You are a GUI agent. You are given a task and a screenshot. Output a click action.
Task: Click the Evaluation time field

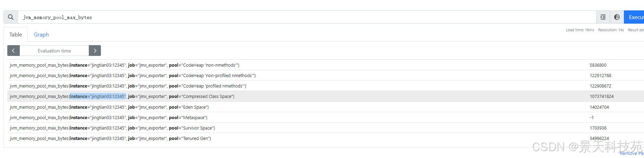54,51
